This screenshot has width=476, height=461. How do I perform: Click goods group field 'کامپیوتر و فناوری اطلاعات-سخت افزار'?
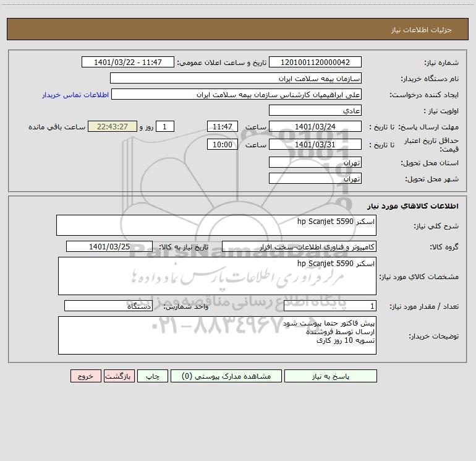click(x=299, y=246)
